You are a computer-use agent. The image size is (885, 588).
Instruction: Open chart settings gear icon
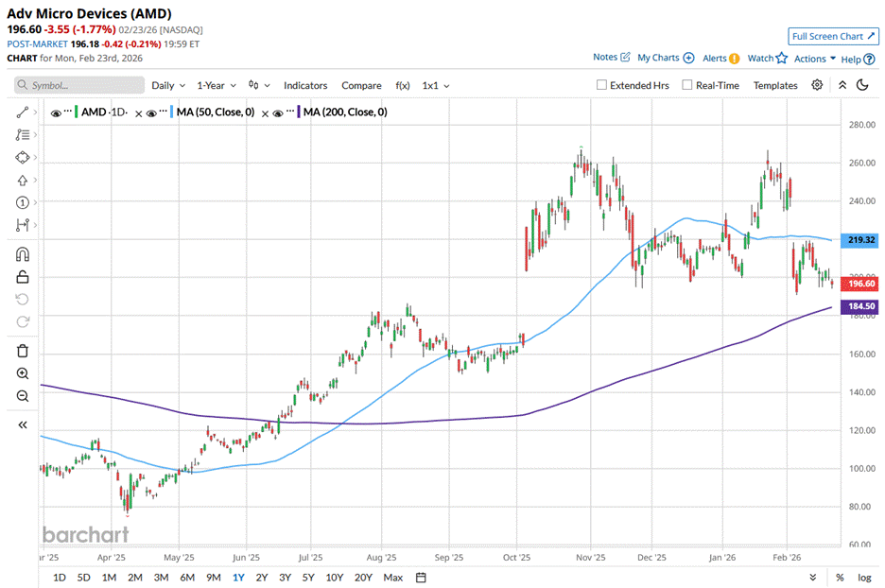pyautogui.click(x=817, y=85)
